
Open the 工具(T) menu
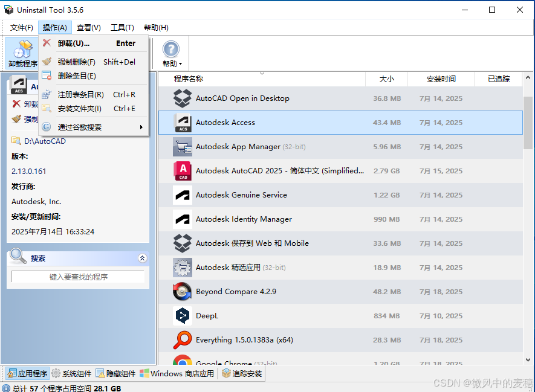(x=122, y=28)
